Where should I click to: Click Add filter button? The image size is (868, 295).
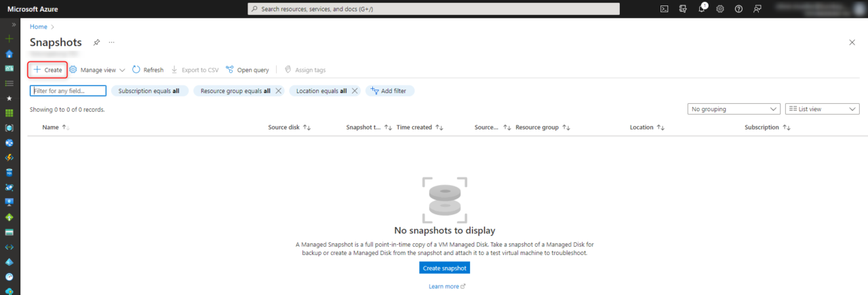[390, 90]
